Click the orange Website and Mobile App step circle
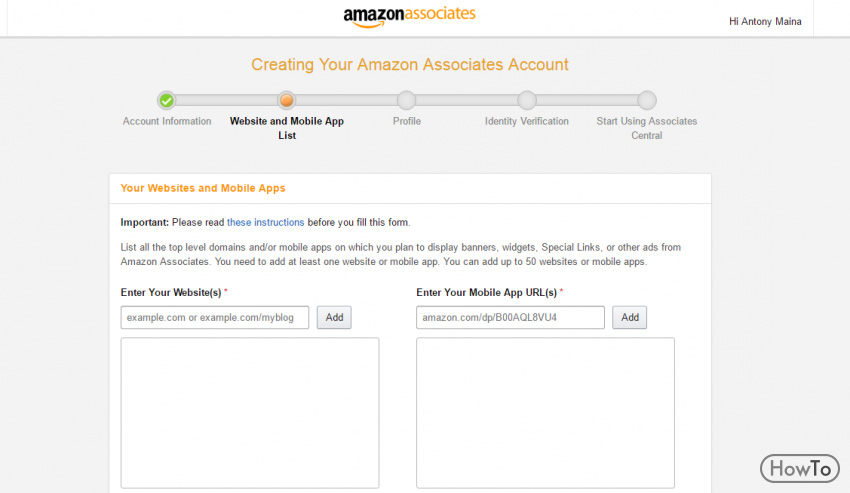The image size is (850, 493). coord(286,100)
